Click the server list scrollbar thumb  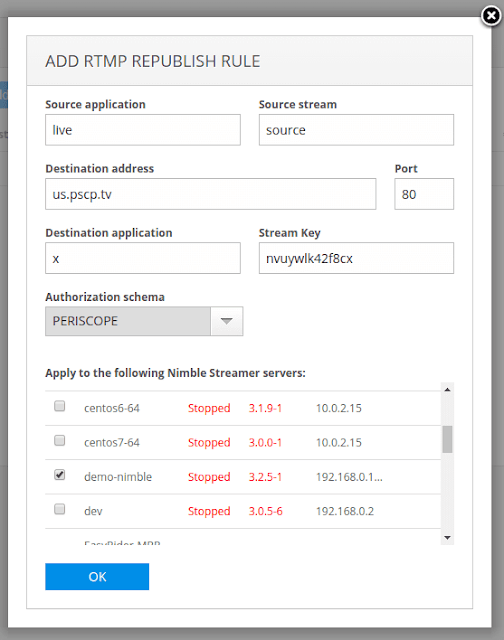[x=447, y=439]
